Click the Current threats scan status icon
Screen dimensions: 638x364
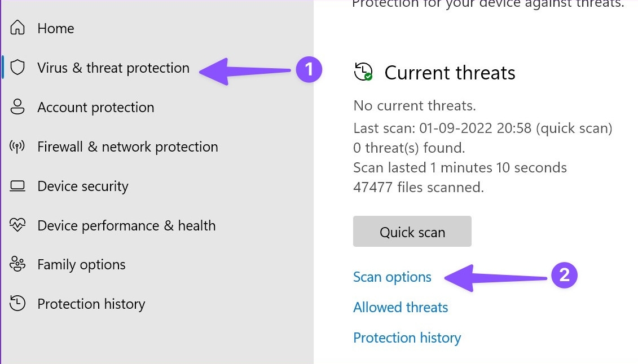pos(363,73)
